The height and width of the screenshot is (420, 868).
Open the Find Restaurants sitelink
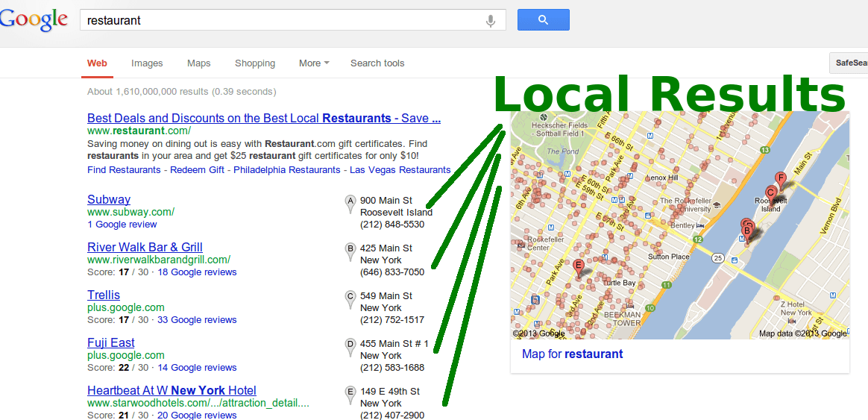coord(124,169)
